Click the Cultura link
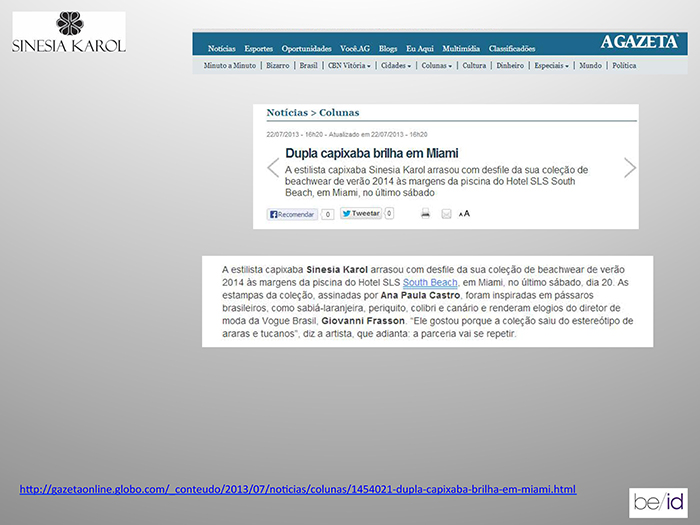 point(474,66)
